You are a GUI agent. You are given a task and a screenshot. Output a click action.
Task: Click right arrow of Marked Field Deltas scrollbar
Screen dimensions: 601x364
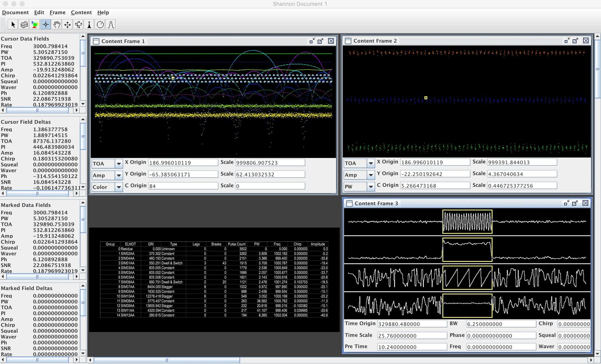click(76, 360)
